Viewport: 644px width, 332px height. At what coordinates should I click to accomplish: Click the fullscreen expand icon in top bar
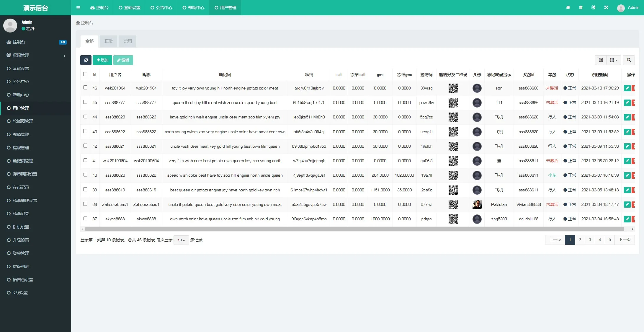click(606, 8)
